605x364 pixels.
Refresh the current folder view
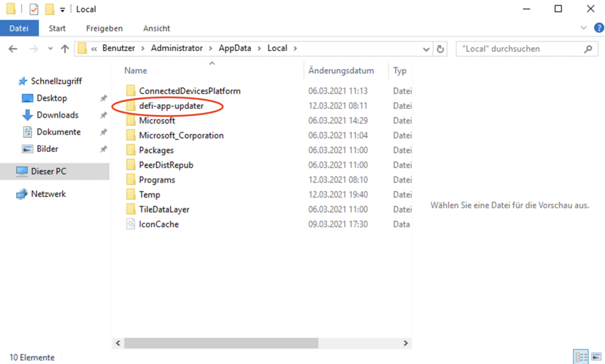click(x=441, y=48)
